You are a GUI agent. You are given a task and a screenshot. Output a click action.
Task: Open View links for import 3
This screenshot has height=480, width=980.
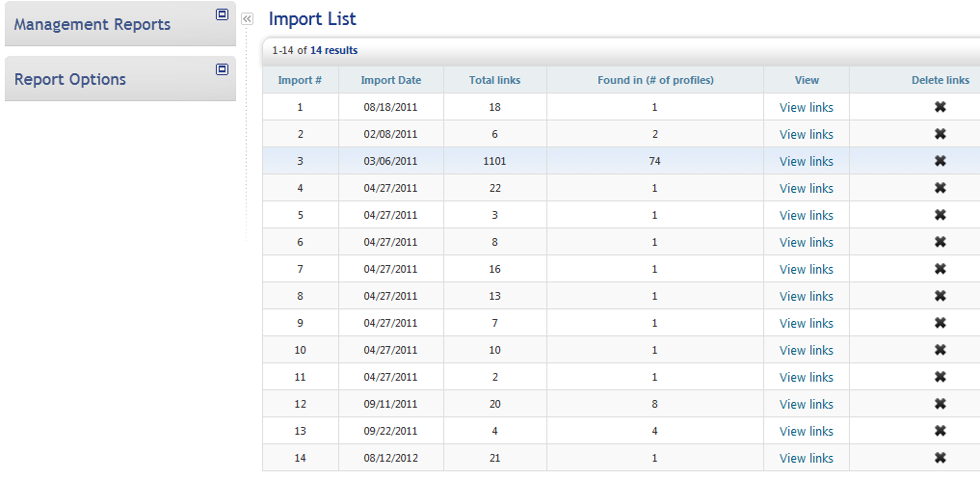806,161
